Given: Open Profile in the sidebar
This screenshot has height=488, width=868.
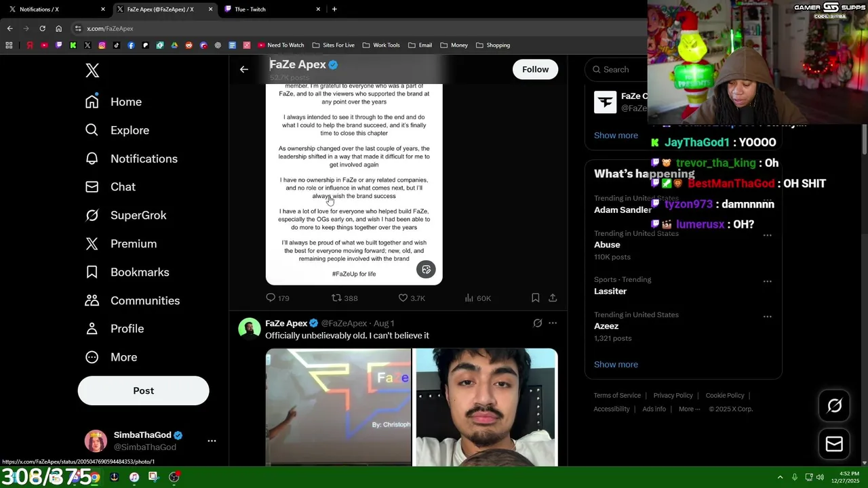Looking at the screenshot, I should tap(114, 329).
